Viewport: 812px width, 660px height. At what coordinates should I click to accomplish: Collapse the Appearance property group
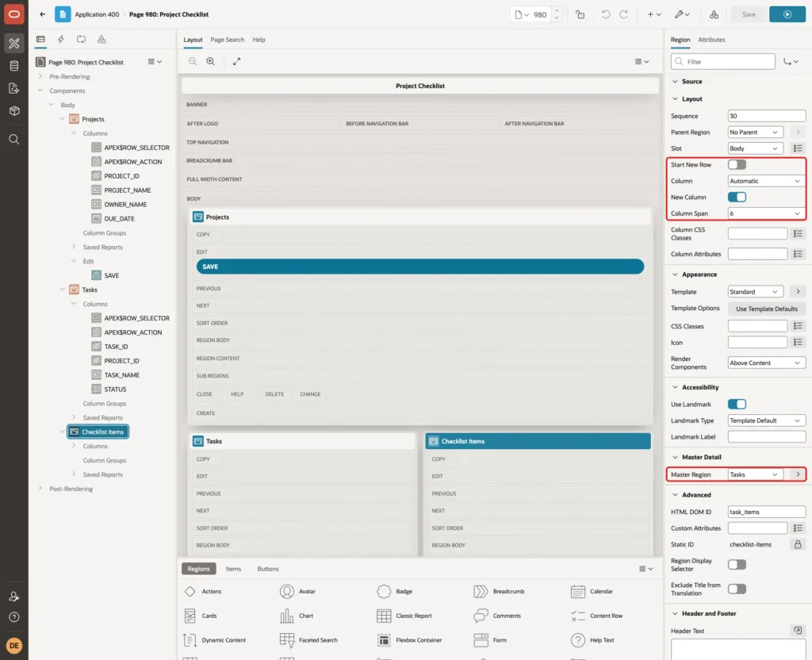[x=675, y=274]
